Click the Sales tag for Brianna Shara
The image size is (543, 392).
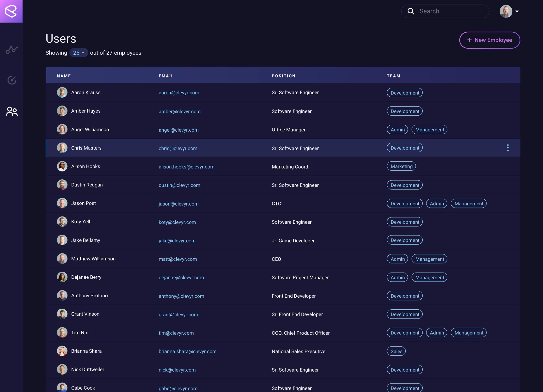396,351
